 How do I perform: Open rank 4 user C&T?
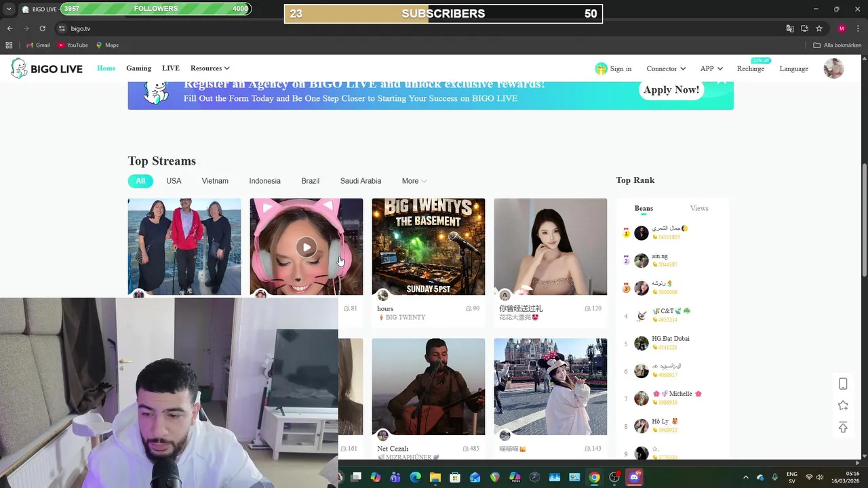[671, 311]
